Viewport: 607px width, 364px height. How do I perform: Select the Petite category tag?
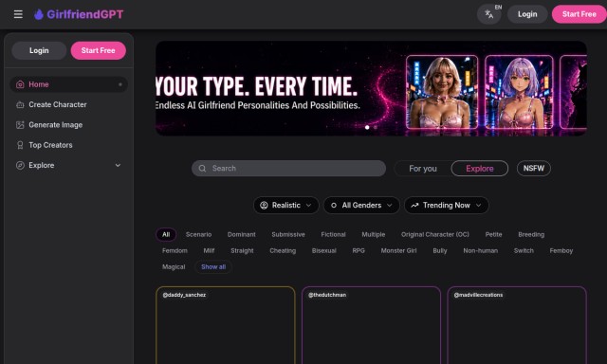click(493, 234)
